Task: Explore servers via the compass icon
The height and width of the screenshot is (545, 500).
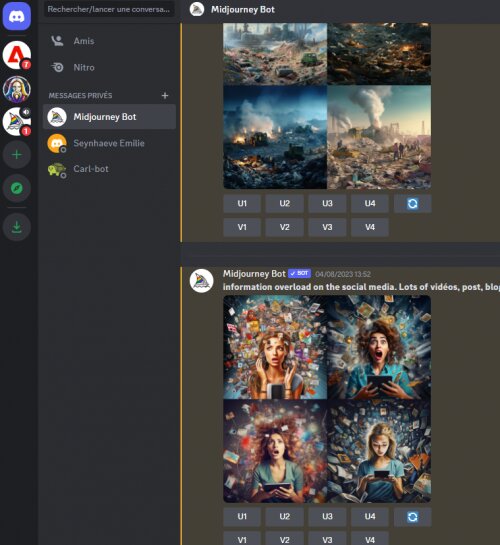Action: [17, 188]
